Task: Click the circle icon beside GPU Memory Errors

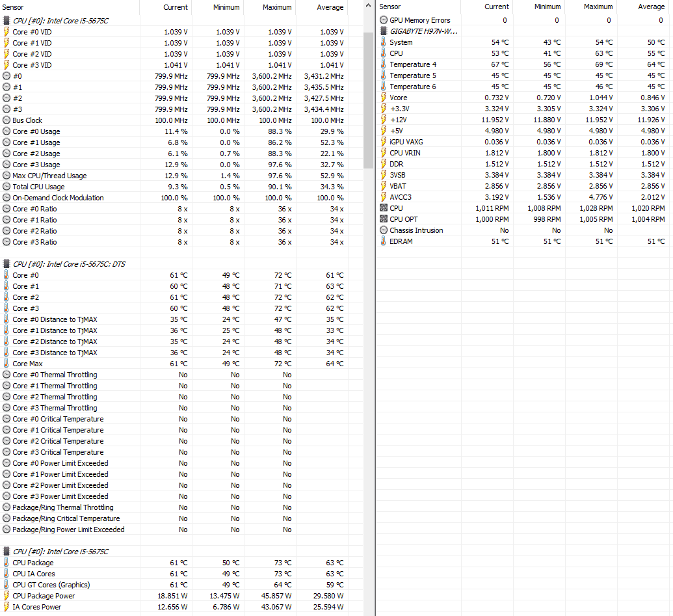Action: (x=384, y=20)
